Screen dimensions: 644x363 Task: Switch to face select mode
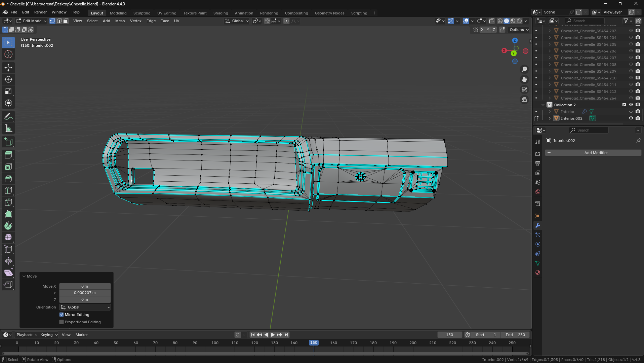click(x=66, y=21)
